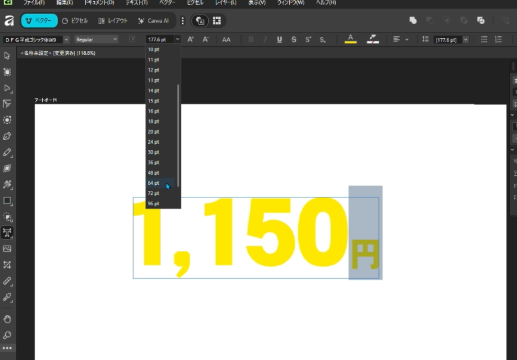Toggle underline formatting

click(x=279, y=39)
